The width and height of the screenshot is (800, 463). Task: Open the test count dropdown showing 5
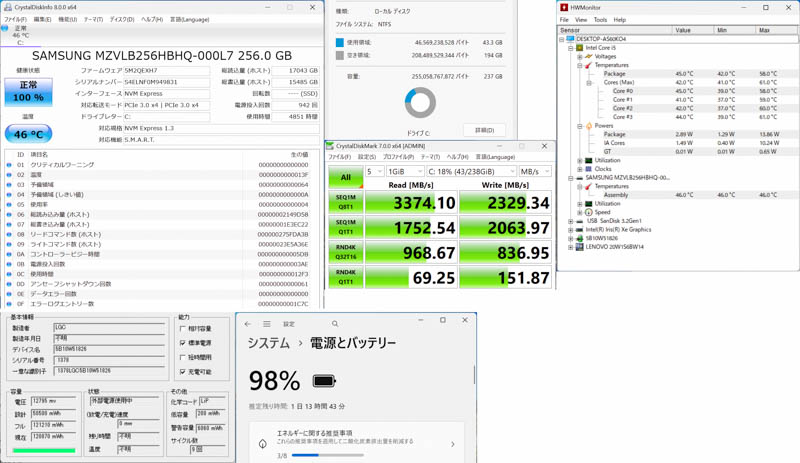click(374, 172)
